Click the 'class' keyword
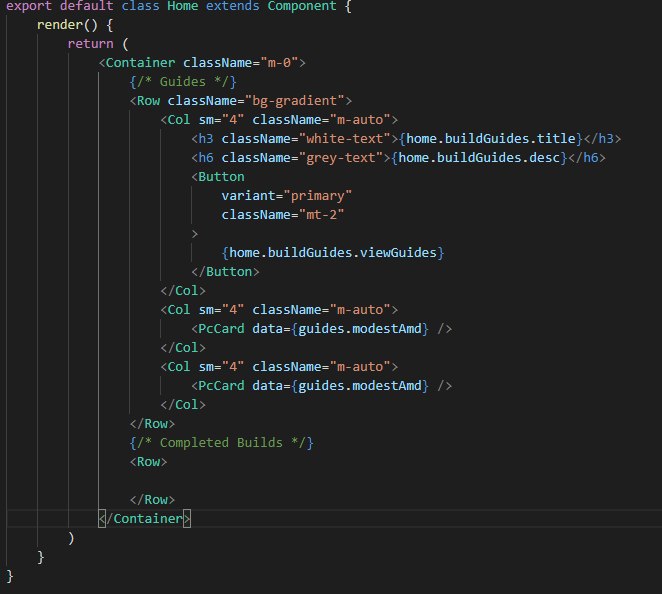The height and width of the screenshot is (594, 662). click(140, 6)
